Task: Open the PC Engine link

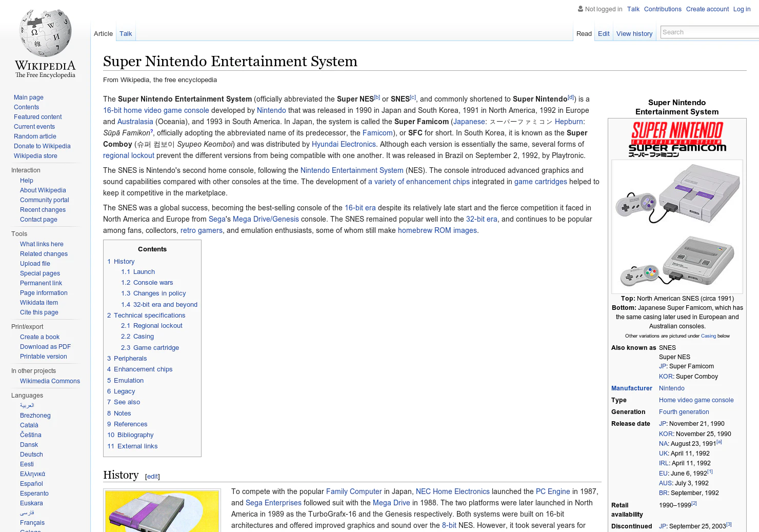Action: coord(553,491)
